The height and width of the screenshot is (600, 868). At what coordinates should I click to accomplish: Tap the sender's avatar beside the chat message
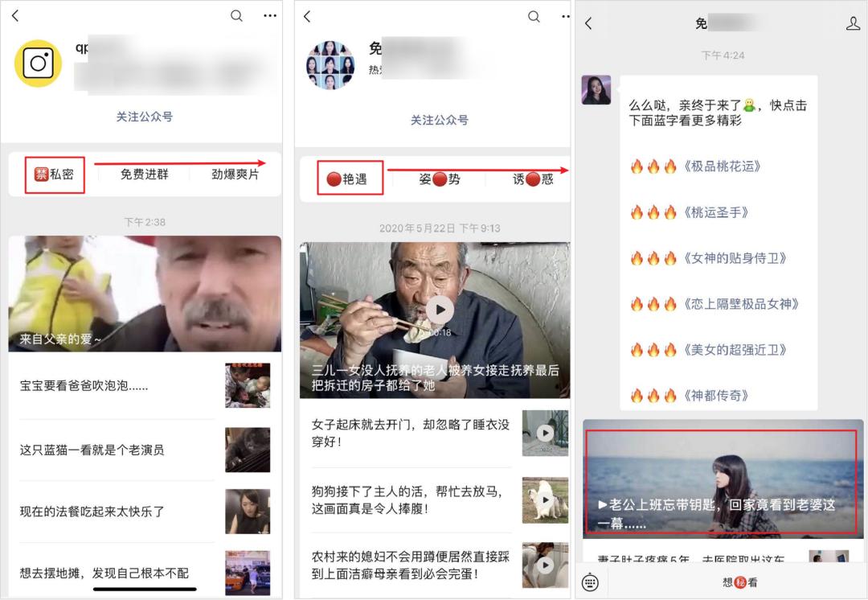(596, 91)
